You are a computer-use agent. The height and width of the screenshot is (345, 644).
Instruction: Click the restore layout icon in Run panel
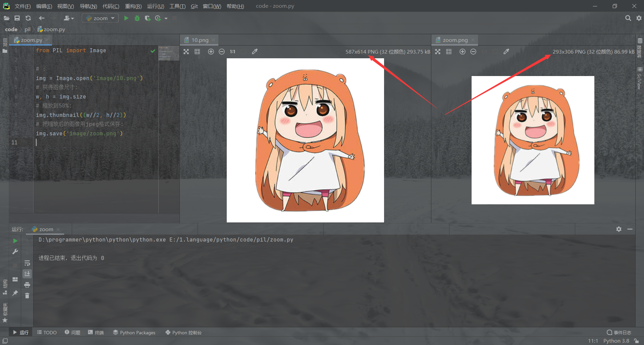click(x=15, y=279)
